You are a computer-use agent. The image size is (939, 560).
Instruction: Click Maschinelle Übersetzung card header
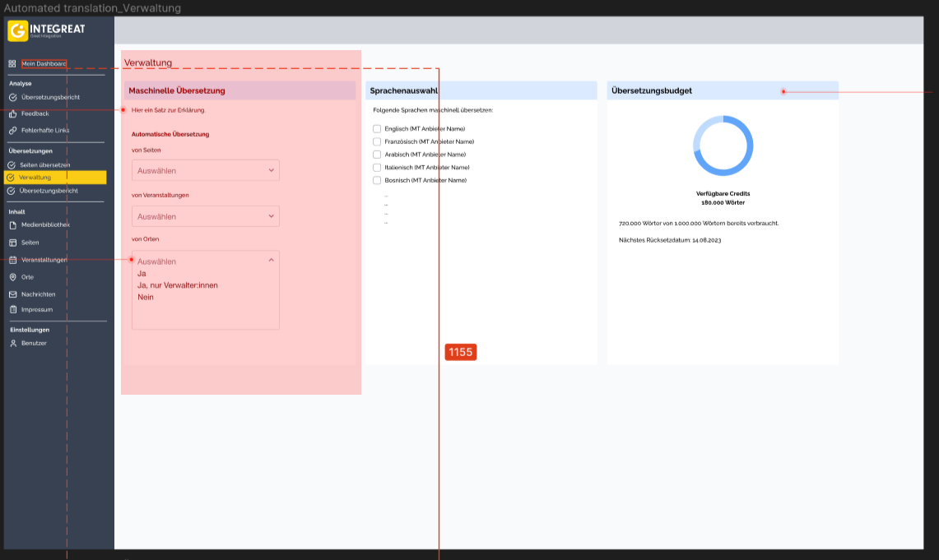point(239,91)
